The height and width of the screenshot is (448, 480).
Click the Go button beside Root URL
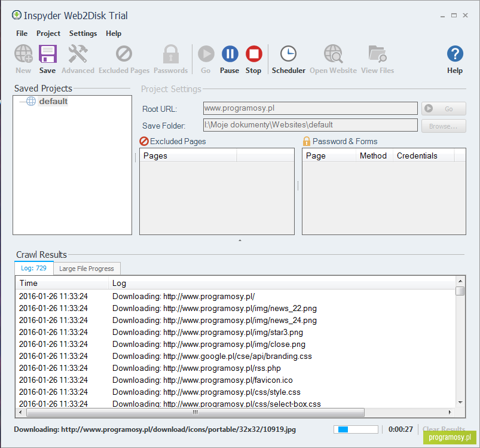(x=444, y=109)
